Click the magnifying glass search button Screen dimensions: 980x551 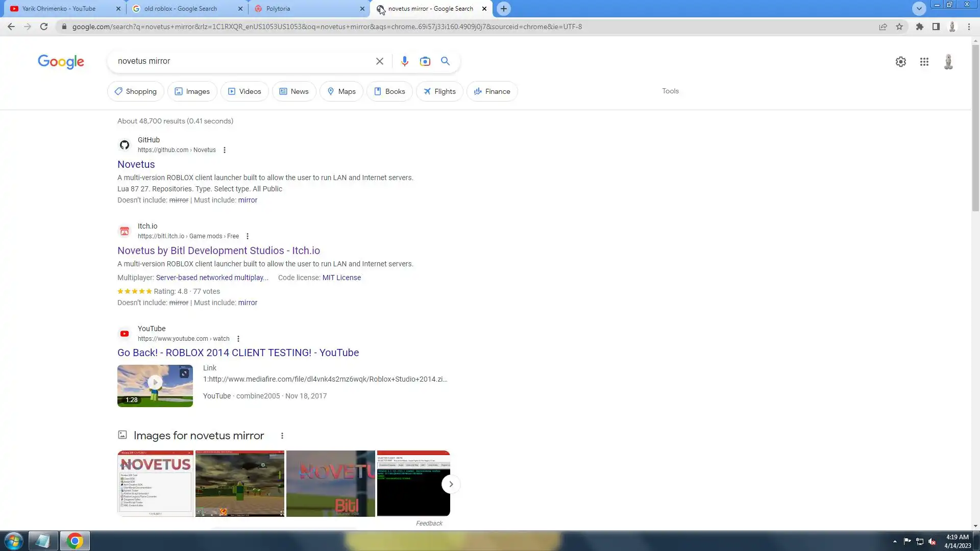(x=445, y=61)
